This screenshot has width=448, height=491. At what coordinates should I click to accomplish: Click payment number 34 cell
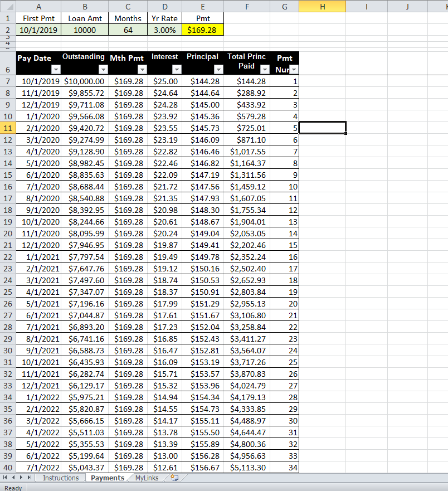tap(284, 468)
